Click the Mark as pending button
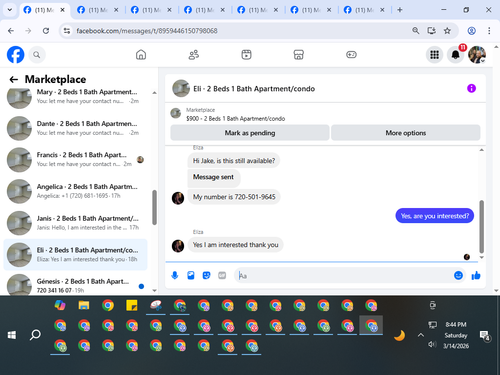This screenshot has height=375, width=500. (x=250, y=133)
